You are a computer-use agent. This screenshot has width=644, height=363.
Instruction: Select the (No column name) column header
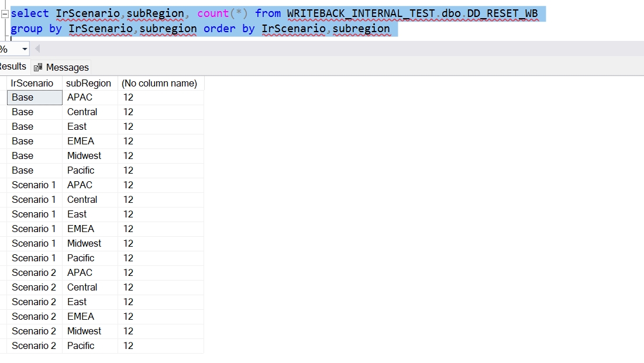[159, 83]
